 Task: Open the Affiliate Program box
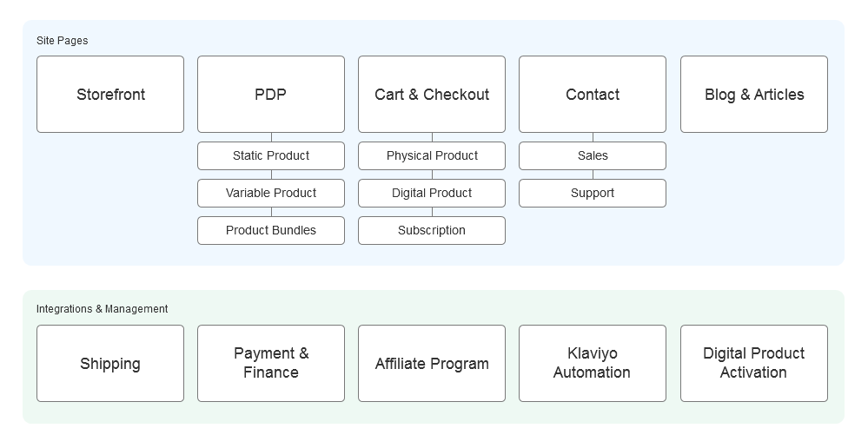[x=432, y=364]
